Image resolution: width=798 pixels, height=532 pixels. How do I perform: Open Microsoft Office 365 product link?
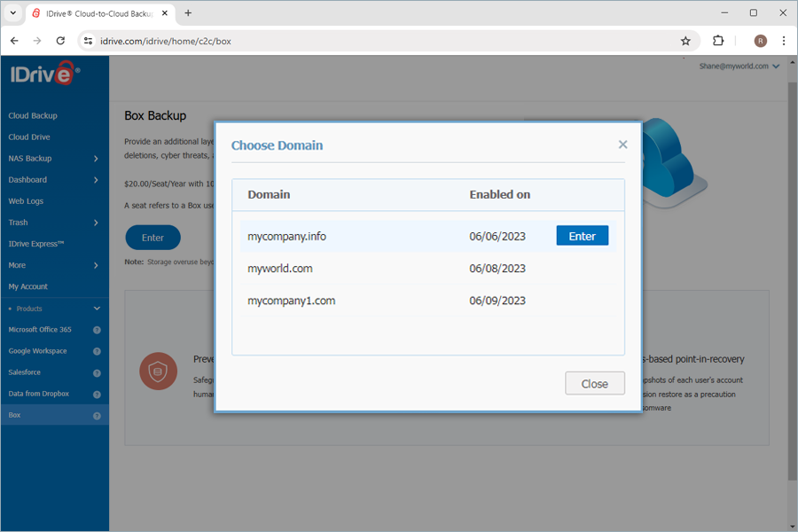[x=40, y=329]
